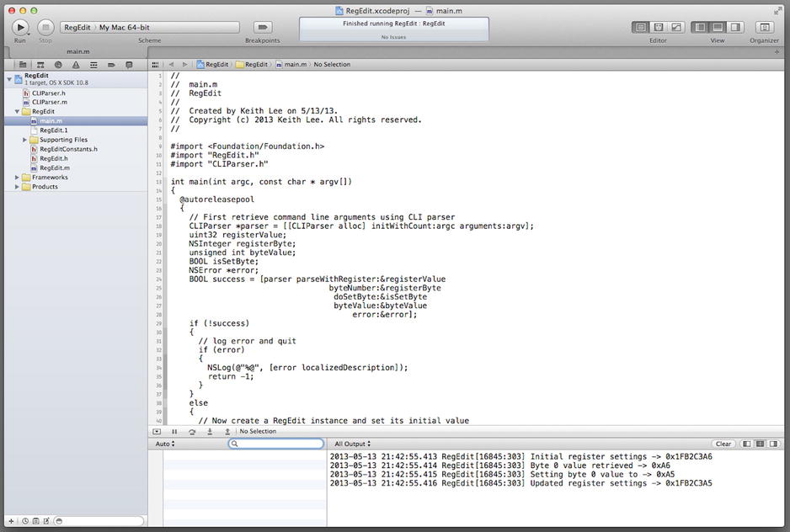Screen dimensions: 790x532
Task: Show only source-controlled files filter
Action: [x=35, y=521]
